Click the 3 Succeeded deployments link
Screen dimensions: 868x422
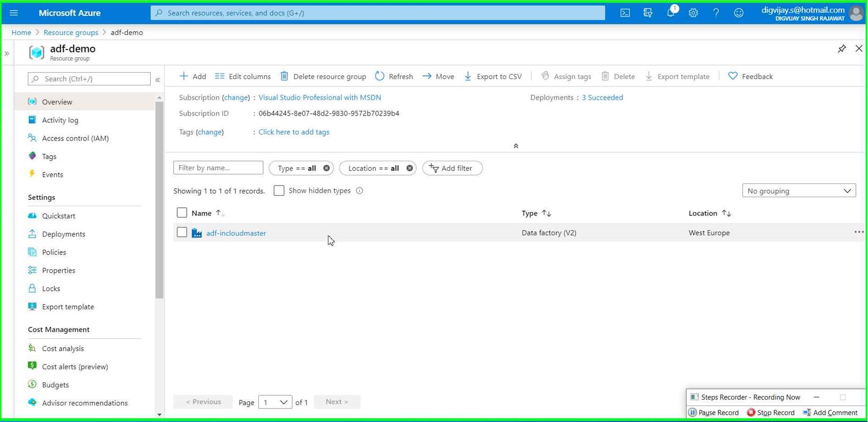[x=602, y=98]
